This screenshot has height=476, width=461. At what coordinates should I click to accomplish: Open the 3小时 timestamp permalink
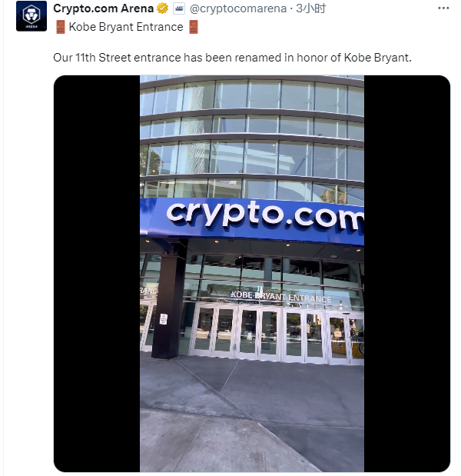coord(311,8)
